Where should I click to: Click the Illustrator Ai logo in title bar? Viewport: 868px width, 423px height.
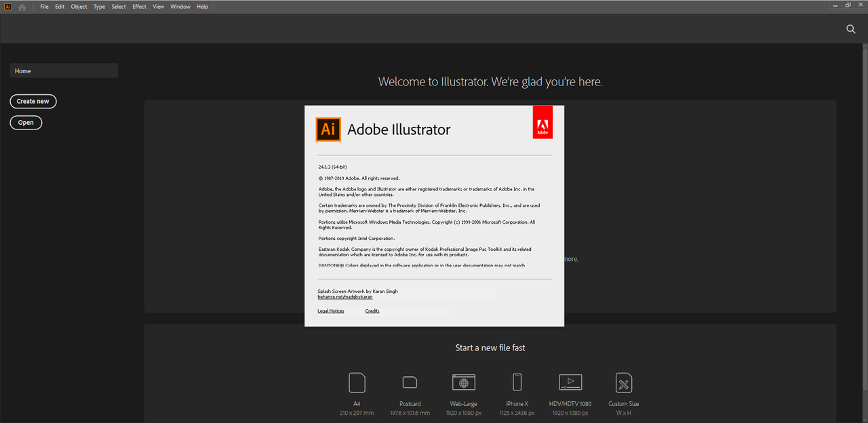point(7,7)
